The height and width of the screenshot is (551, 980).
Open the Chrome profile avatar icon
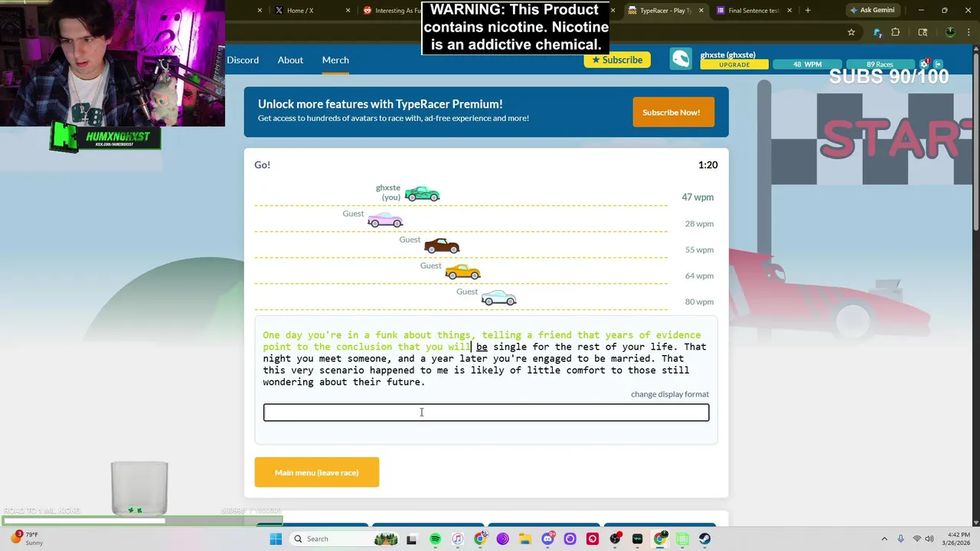(x=950, y=32)
